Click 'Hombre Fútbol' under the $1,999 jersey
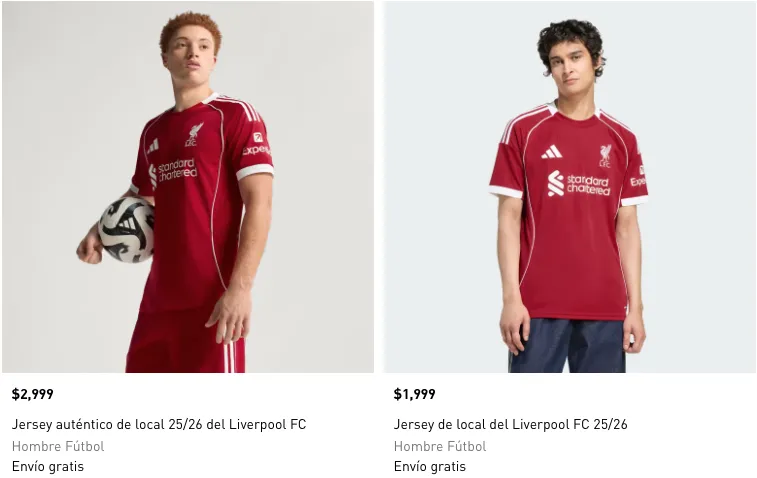 [440, 446]
